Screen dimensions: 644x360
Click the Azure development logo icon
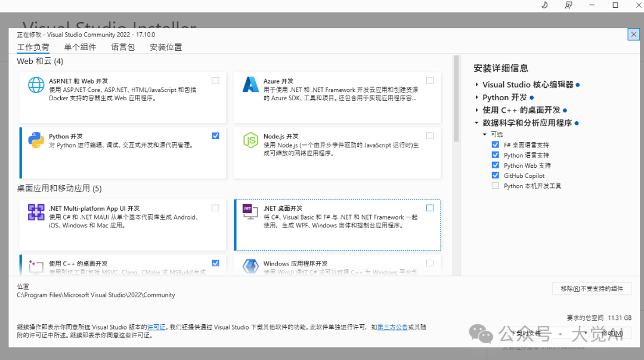250,84
